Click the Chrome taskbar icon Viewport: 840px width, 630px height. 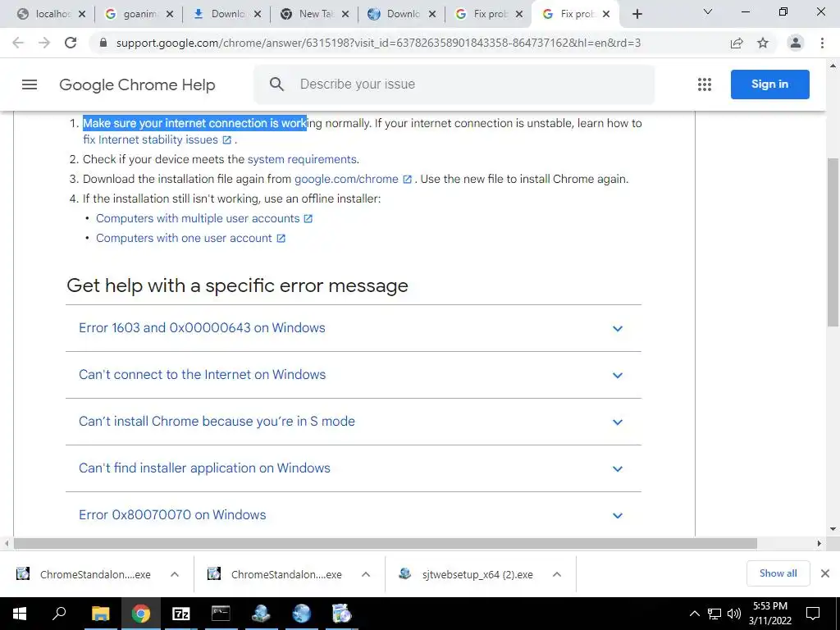[141, 614]
